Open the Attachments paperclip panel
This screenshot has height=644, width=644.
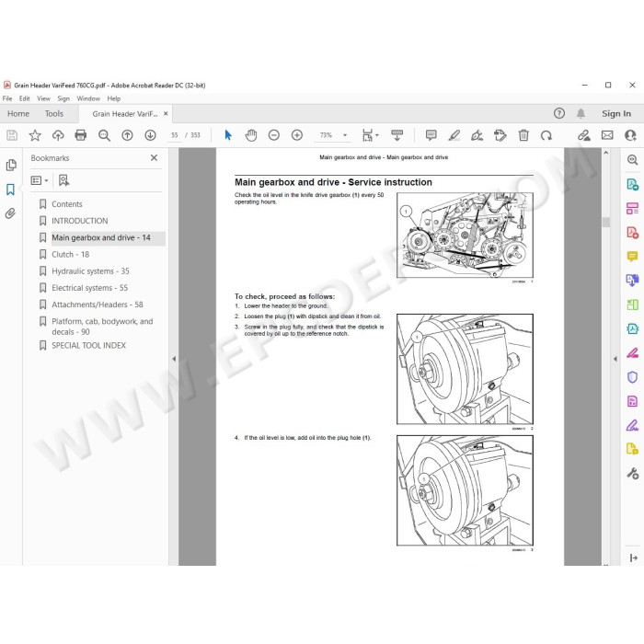pyautogui.click(x=11, y=213)
